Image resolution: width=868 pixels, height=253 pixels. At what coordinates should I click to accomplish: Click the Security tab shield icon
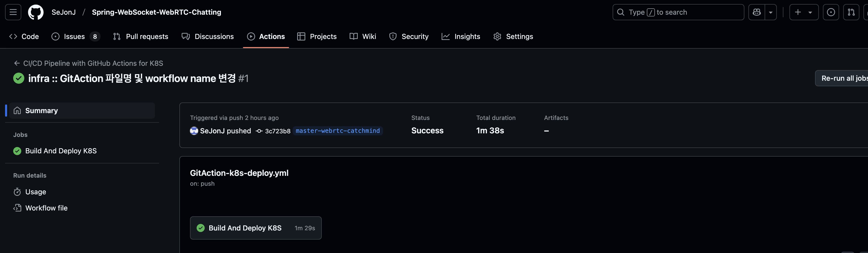[x=393, y=36]
